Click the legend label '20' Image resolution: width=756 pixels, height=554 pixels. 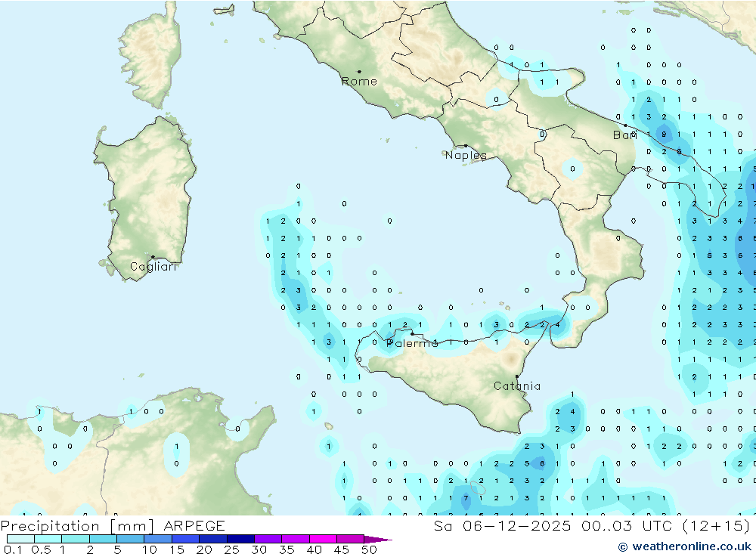(x=204, y=549)
